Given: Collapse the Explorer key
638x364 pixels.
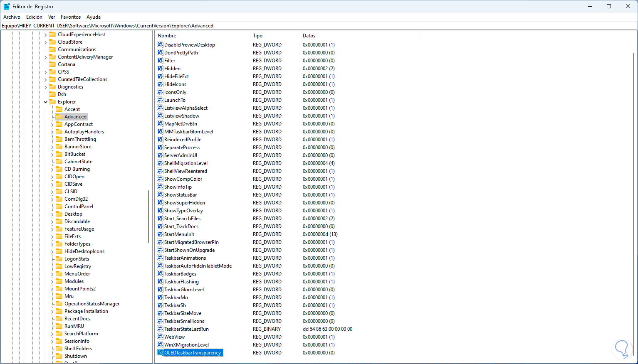Looking at the screenshot, I should [46, 102].
